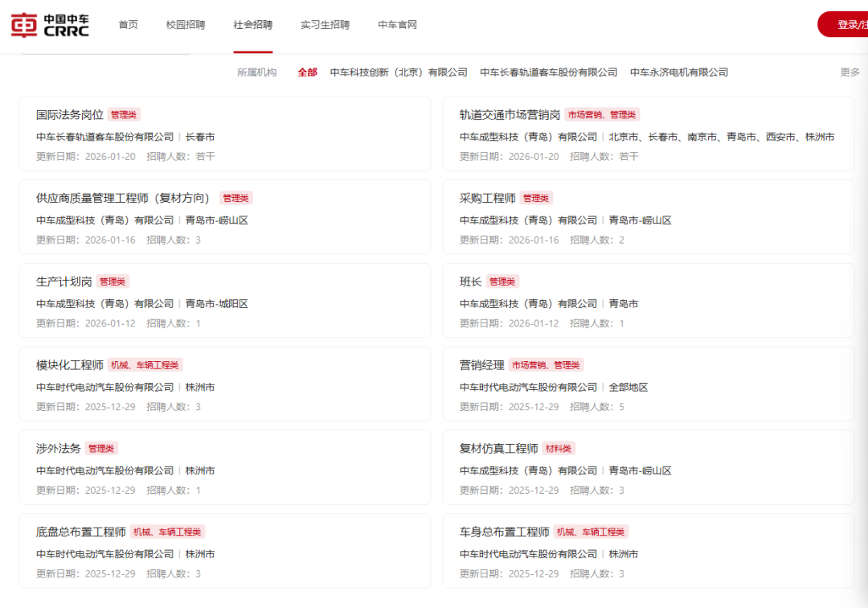The width and height of the screenshot is (868, 608).
Task: Click 全部地区 location in 营销经理 card
Action: [x=628, y=387]
